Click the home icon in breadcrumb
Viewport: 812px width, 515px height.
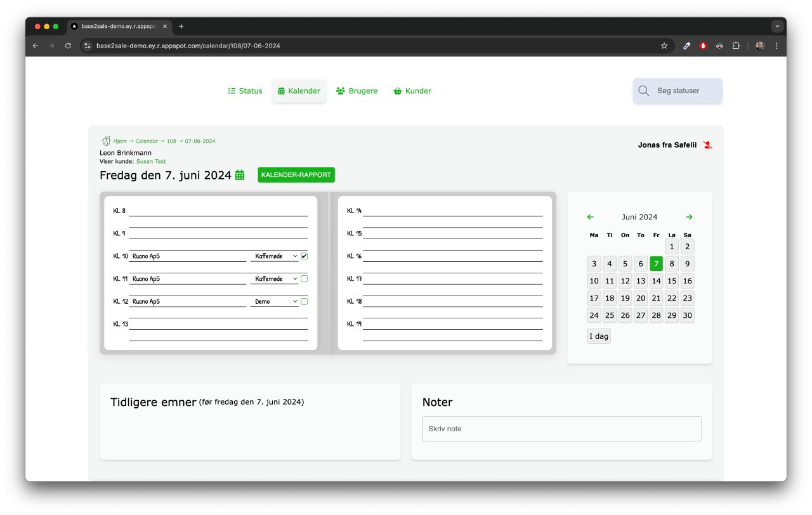106,141
